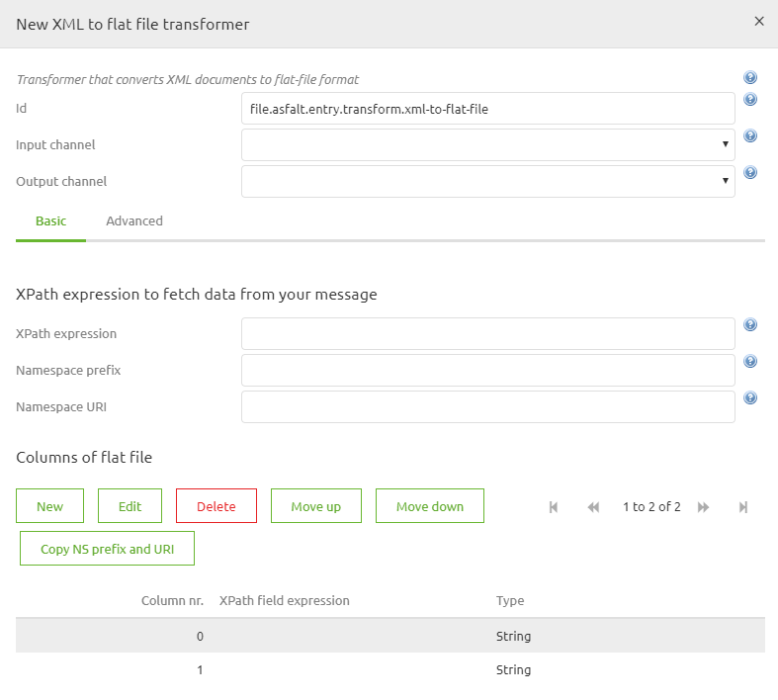Screen dimensions: 778x700
Task: Go to last page of columns
Action: 742,507
